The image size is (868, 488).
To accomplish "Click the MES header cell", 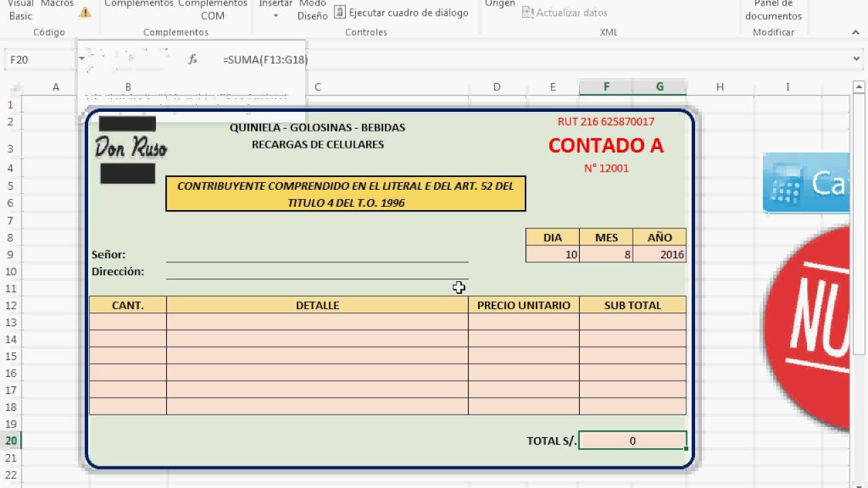I will [x=606, y=237].
